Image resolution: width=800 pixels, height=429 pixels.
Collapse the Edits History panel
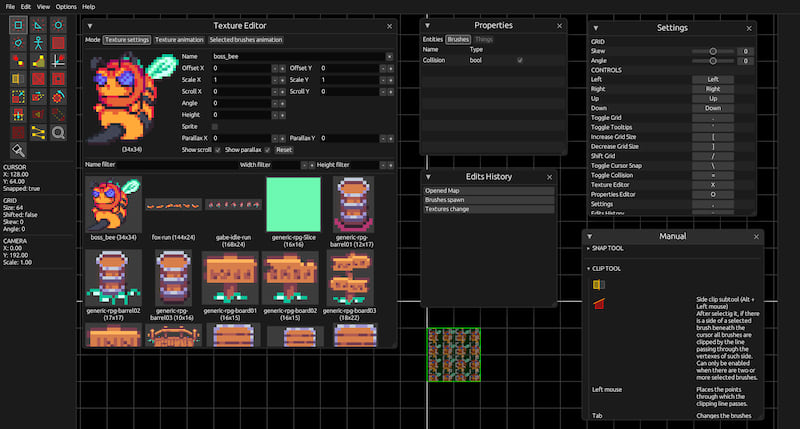point(428,176)
